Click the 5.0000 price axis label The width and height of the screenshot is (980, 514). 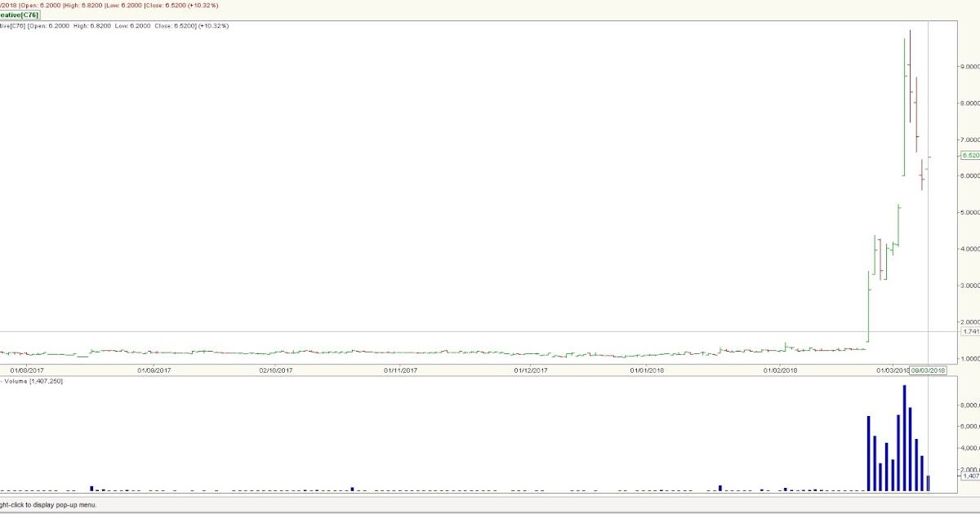[968, 210]
